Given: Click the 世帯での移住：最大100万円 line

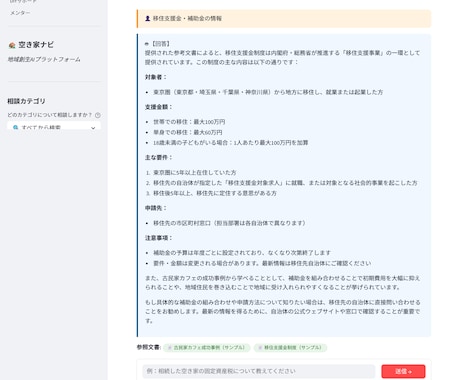Looking at the screenshot, I should (x=189, y=122).
